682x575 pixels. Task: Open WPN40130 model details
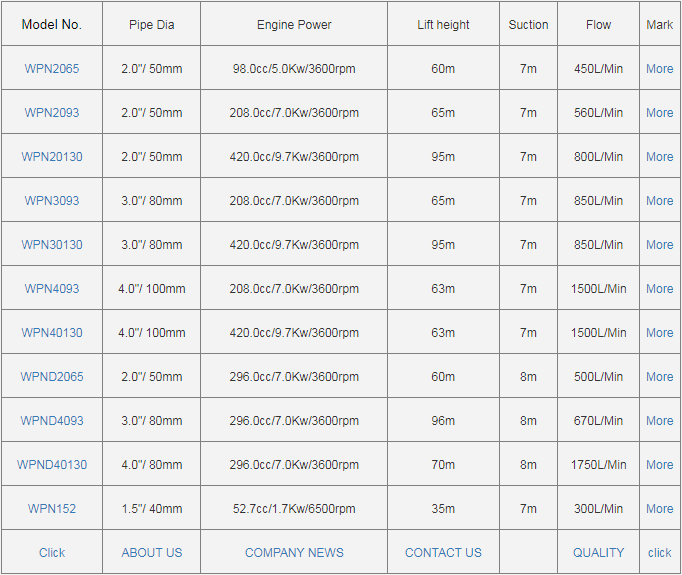[x=52, y=333]
